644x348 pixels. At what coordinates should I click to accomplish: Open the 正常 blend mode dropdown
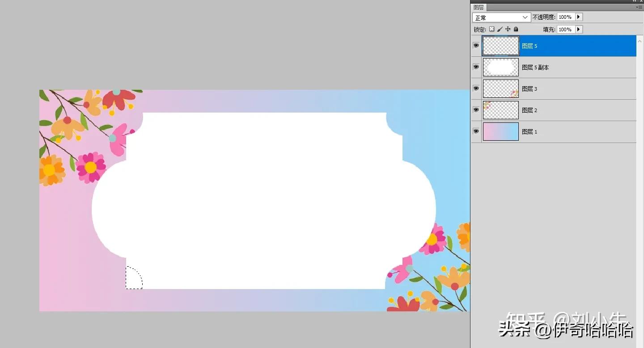(x=501, y=17)
